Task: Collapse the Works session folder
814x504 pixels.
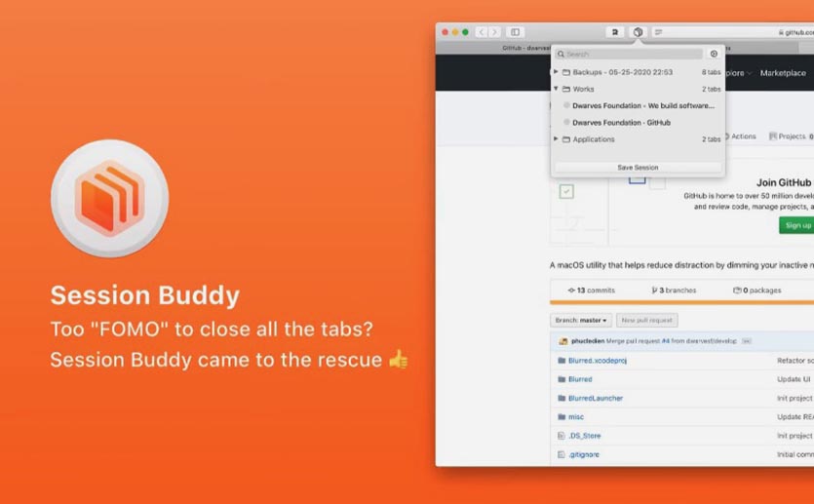Action: coord(556,89)
